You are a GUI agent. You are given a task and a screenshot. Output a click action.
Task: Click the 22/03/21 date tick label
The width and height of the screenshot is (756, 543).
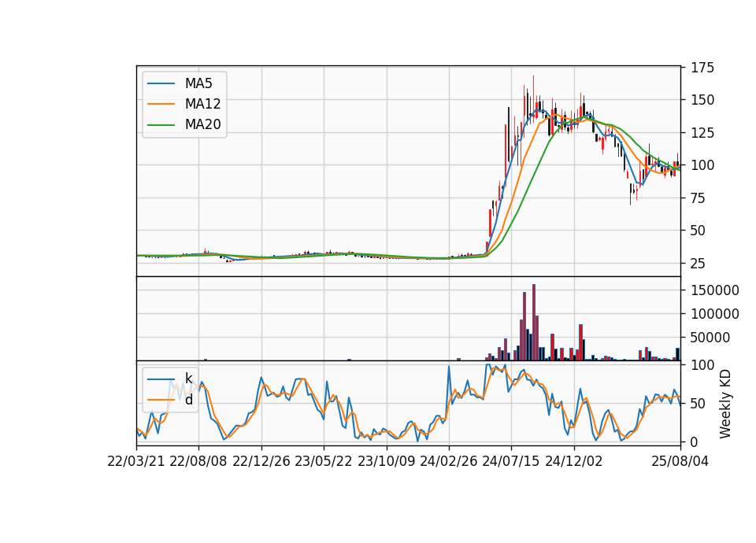[x=136, y=461]
